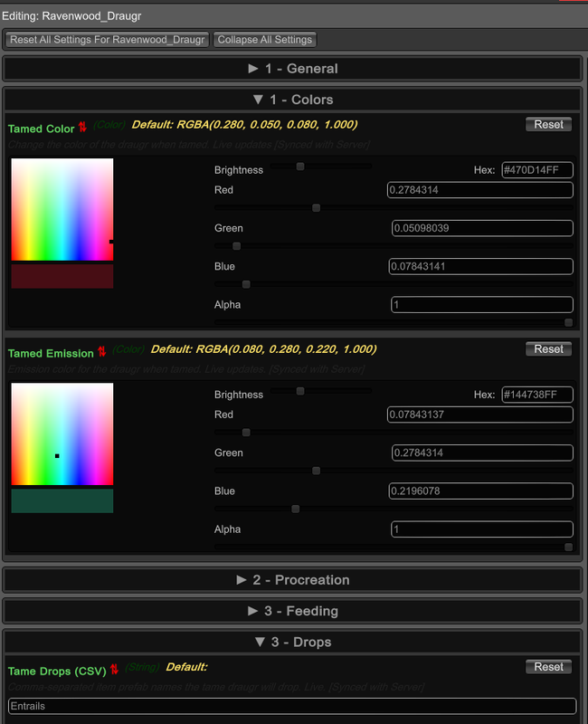The width and height of the screenshot is (588, 724).
Task: Click the Hex field showing #470D14FF
Action: coord(537,170)
